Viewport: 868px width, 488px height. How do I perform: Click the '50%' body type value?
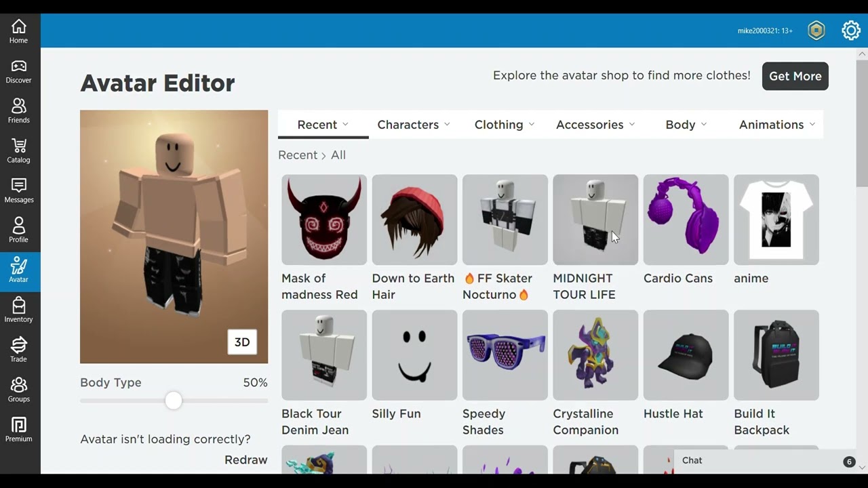click(x=255, y=383)
